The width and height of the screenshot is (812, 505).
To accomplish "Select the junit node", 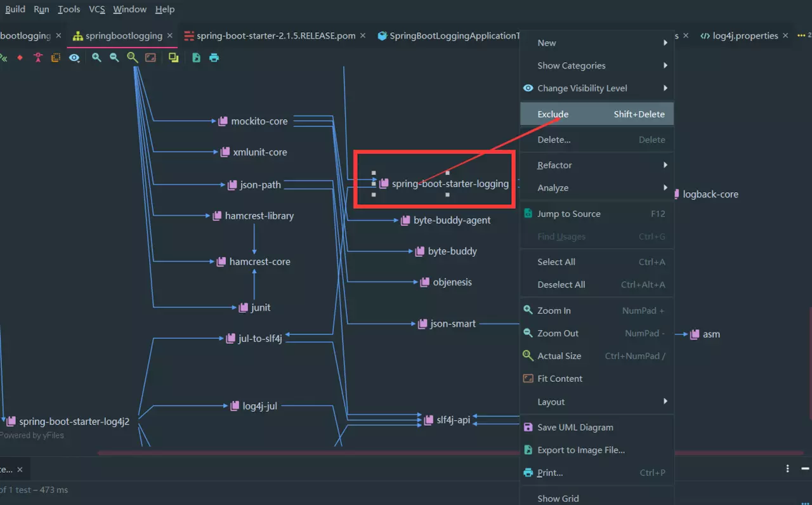I will point(255,307).
